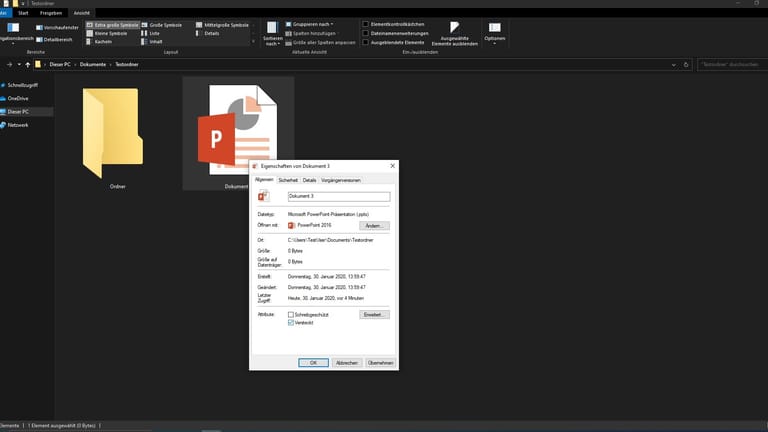Expand the layout gallery more arrow

point(253,42)
